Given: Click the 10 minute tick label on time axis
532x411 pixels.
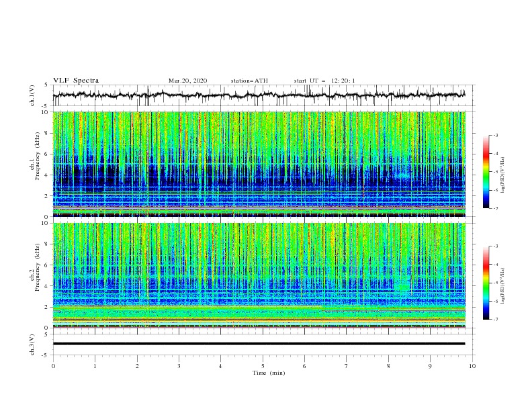Looking at the screenshot, I should point(472,366).
